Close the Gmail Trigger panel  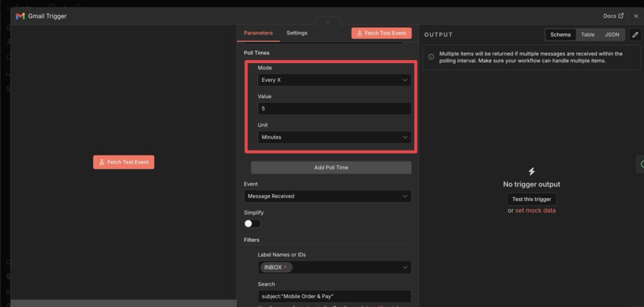pos(635,16)
